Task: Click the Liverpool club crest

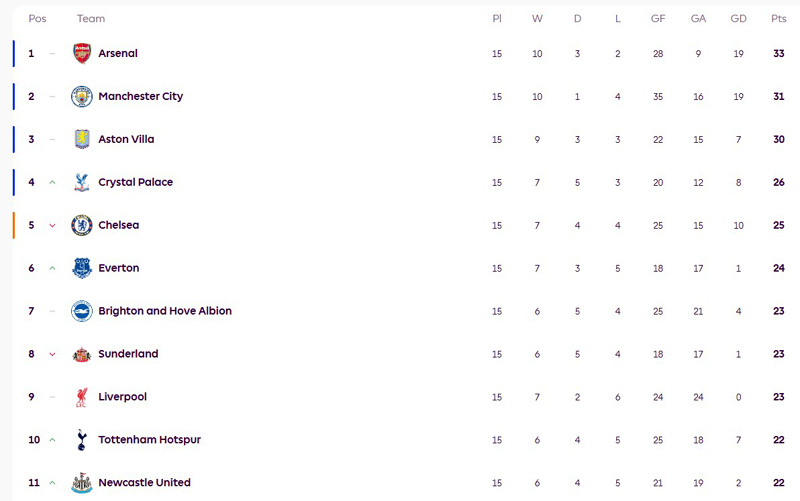Action: [82, 397]
